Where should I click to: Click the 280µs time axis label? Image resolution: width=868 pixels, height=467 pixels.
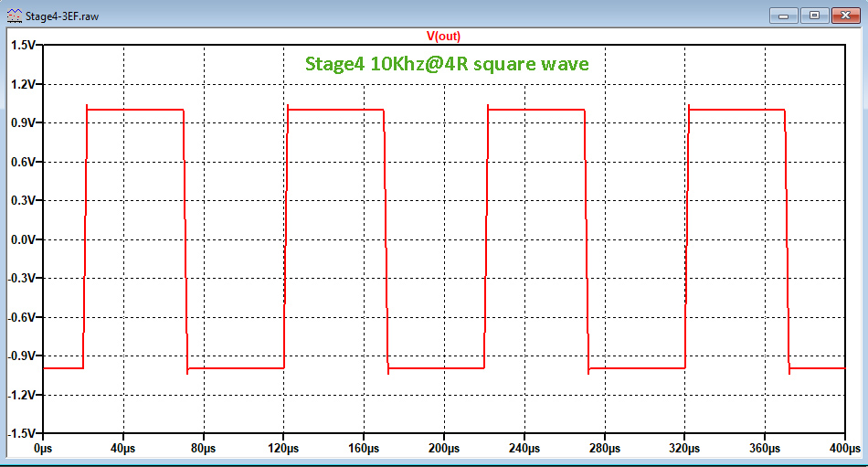pos(605,448)
